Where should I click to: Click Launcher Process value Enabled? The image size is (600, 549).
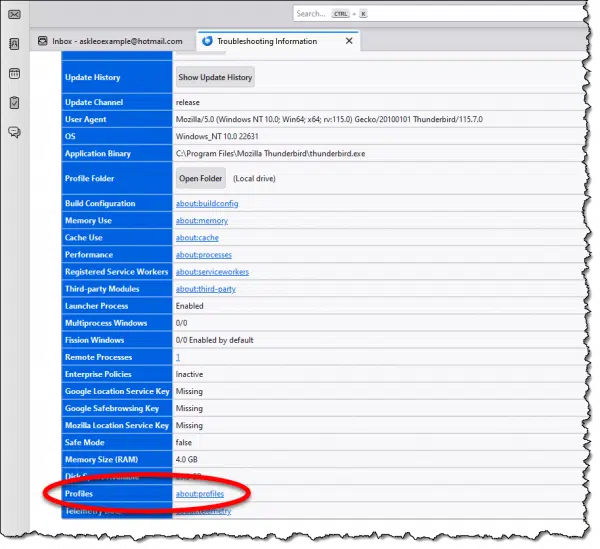[x=189, y=306]
